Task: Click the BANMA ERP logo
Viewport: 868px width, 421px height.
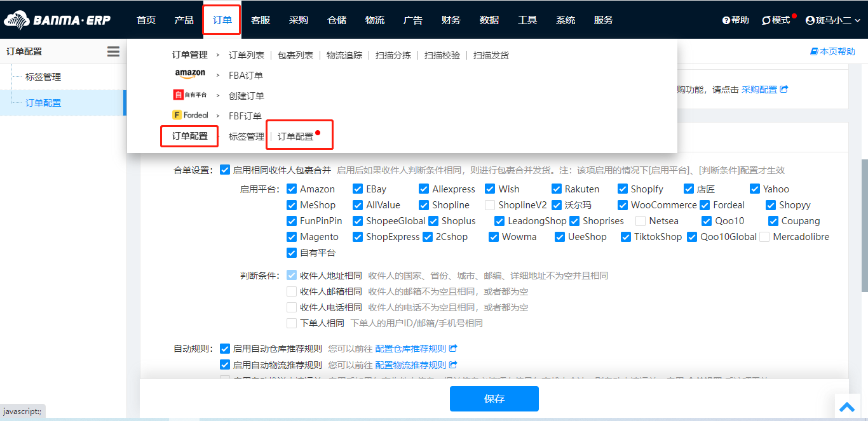Action: pos(57,20)
